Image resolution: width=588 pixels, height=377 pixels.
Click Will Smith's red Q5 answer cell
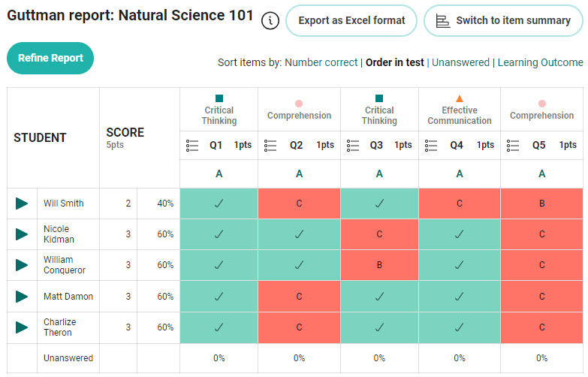541,204
